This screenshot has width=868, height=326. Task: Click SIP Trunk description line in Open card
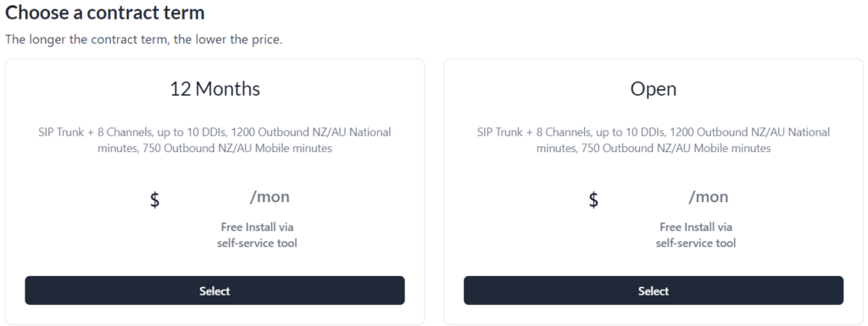[654, 132]
